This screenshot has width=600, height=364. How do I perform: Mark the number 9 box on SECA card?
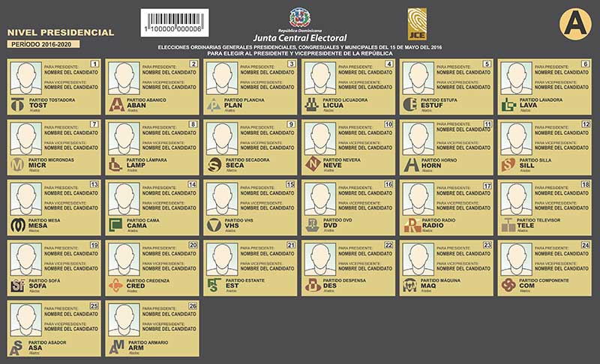point(291,124)
